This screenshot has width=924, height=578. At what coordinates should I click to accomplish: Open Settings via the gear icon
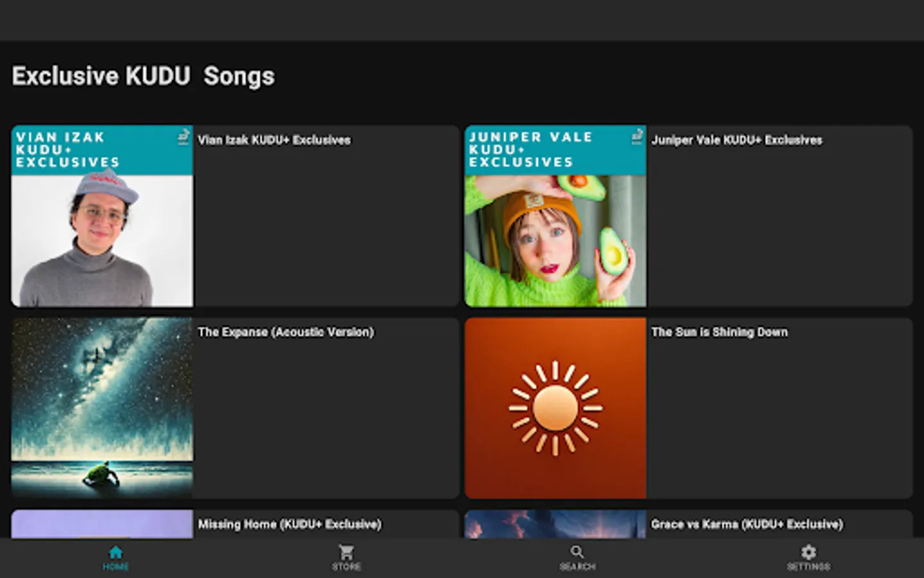pyautogui.click(x=808, y=551)
